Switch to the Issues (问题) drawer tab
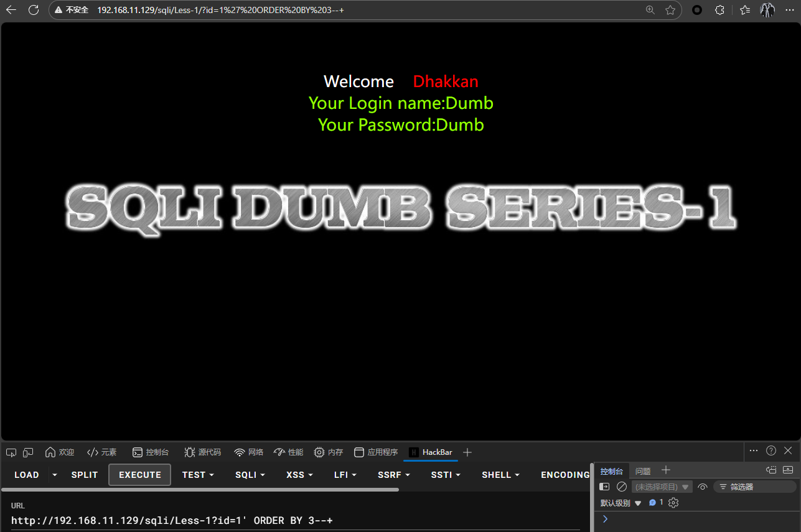 click(x=642, y=471)
